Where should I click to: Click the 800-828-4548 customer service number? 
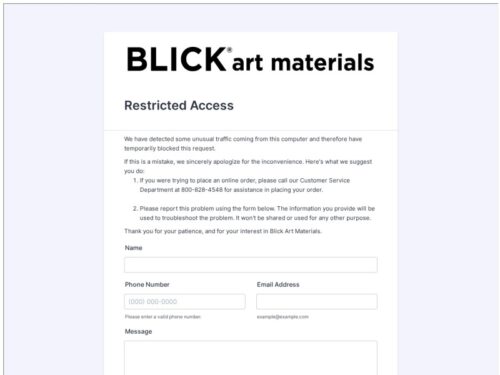pyautogui.click(x=202, y=190)
